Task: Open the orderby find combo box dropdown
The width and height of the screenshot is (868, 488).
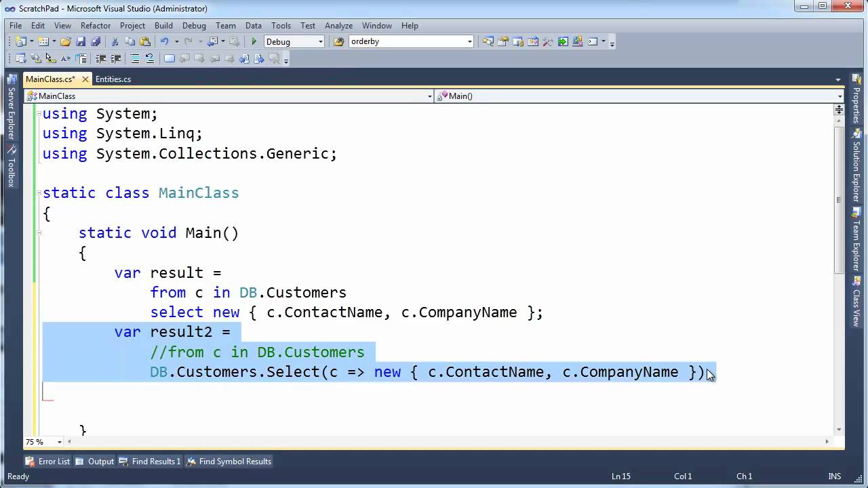Action: pos(469,41)
